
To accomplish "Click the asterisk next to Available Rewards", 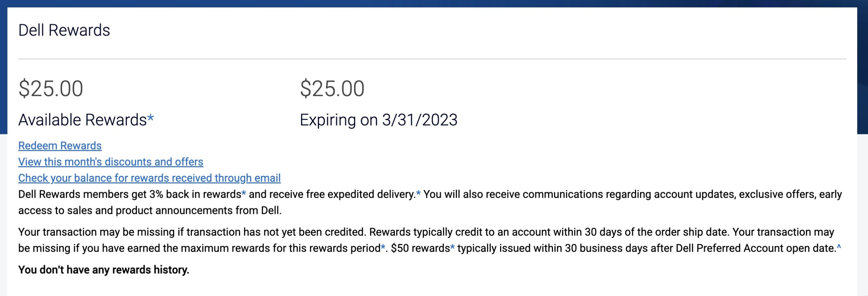I will 151,119.
